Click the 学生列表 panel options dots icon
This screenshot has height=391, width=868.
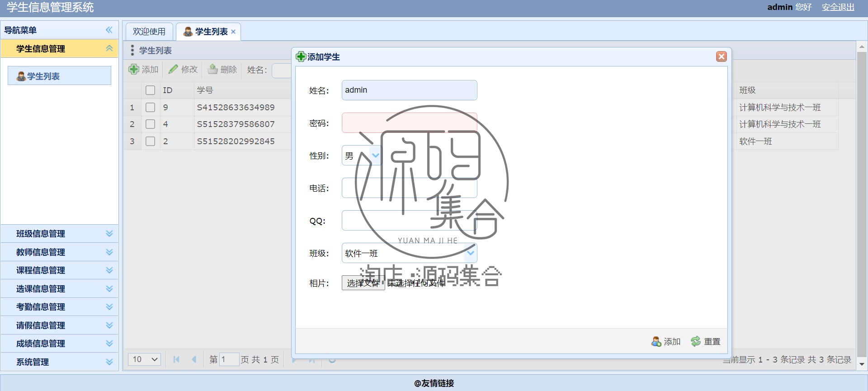[x=132, y=50]
